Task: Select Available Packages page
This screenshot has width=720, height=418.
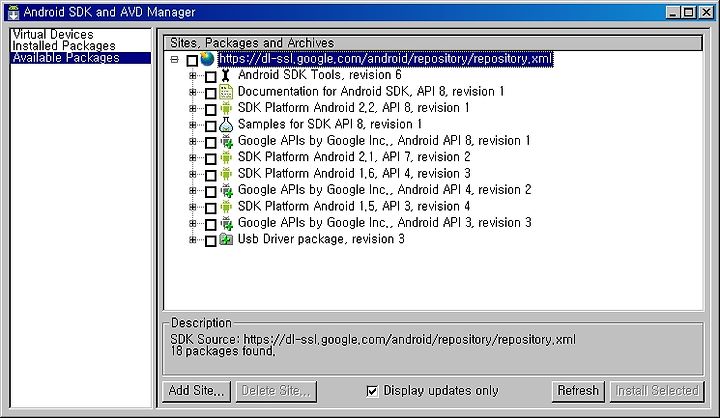Action: [x=80, y=58]
